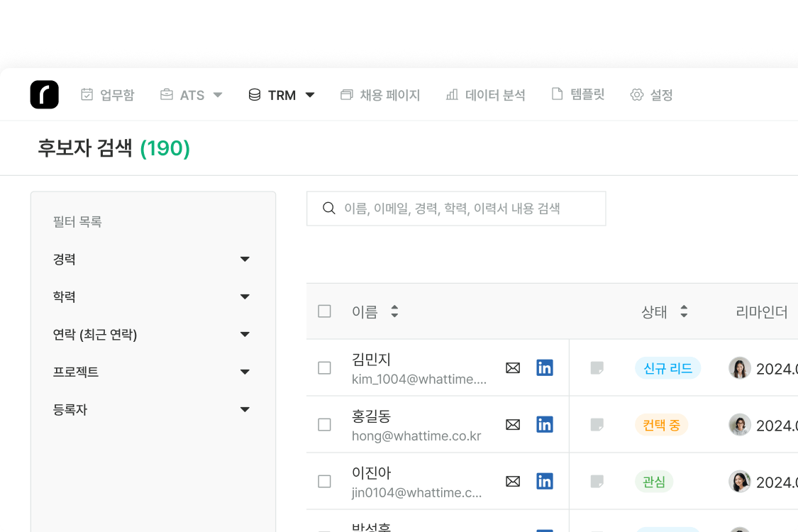The width and height of the screenshot is (798, 532).
Task: Click LinkedIn icon in 김민지 row
Action: tap(545, 367)
